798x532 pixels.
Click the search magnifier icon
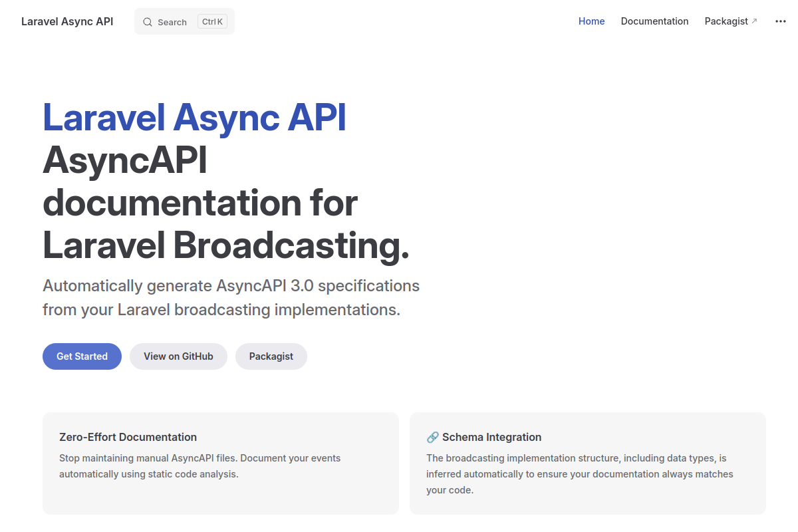(x=148, y=22)
